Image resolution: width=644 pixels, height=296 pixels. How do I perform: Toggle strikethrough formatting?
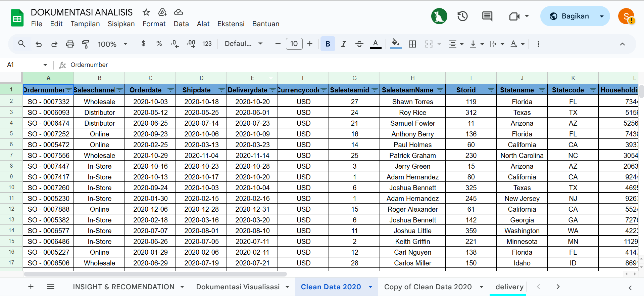pyautogui.click(x=359, y=44)
